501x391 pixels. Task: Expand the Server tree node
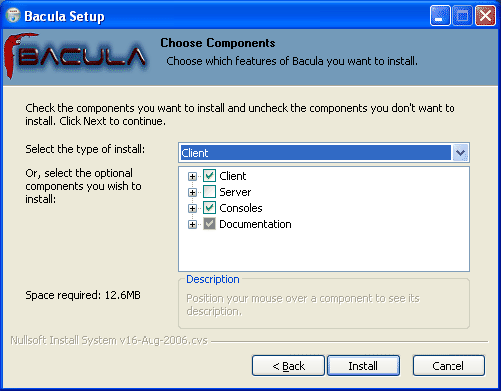coord(192,192)
